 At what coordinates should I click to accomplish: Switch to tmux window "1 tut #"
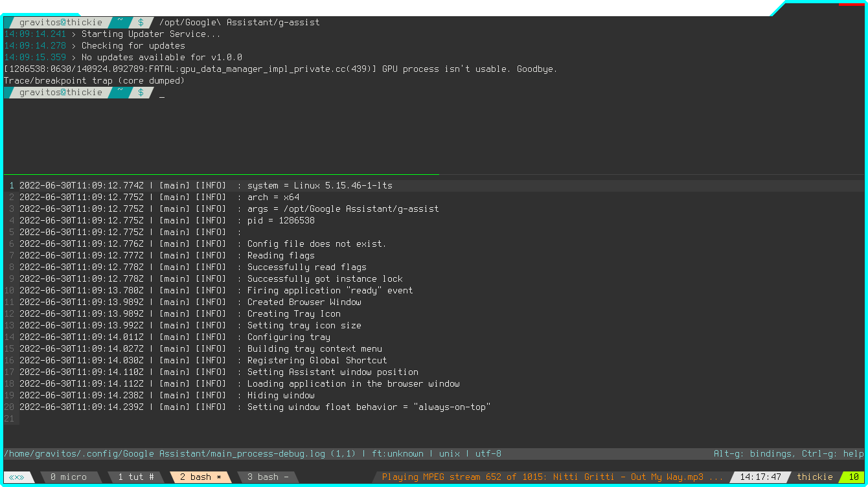pyautogui.click(x=136, y=477)
